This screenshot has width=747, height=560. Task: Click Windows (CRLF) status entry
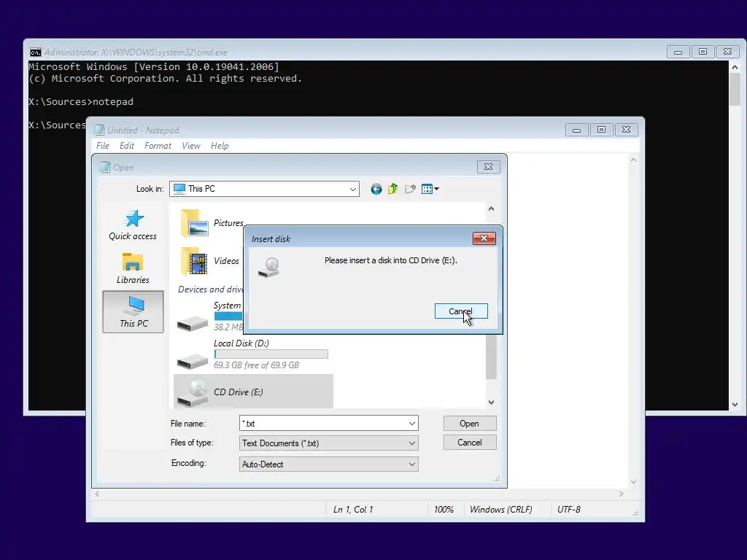coord(500,510)
